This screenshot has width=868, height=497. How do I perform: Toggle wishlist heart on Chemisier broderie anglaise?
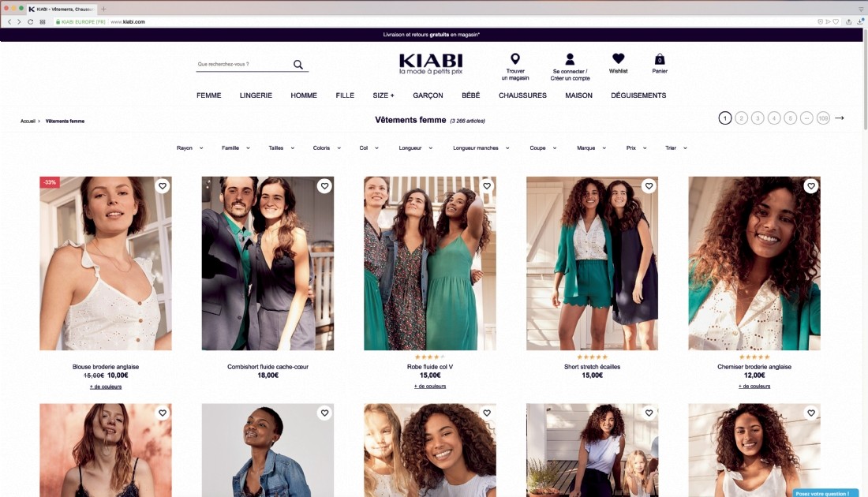[x=811, y=186]
